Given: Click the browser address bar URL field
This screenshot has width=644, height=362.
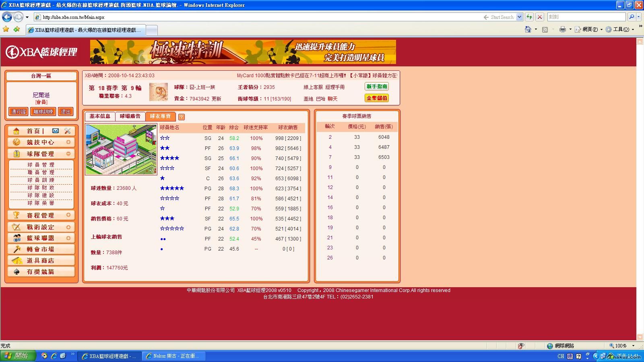Looking at the screenshot, I should pos(258,17).
